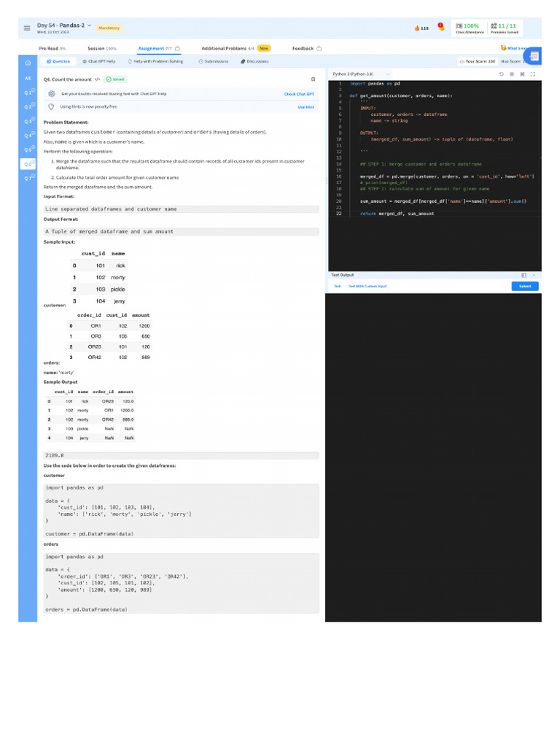This screenshot has width=560, height=747.
Task: Open the 100% Class Attendance stat
Action: coord(470,28)
